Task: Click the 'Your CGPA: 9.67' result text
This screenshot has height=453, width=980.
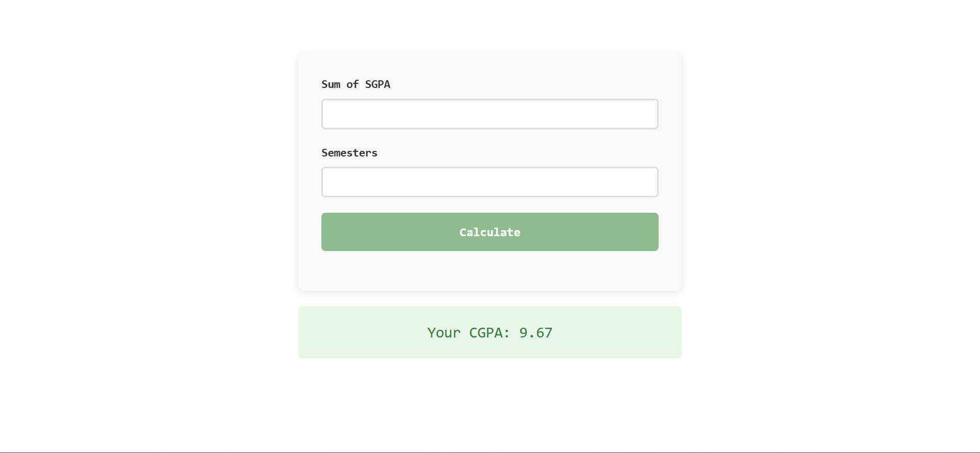Action: (x=489, y=332)
